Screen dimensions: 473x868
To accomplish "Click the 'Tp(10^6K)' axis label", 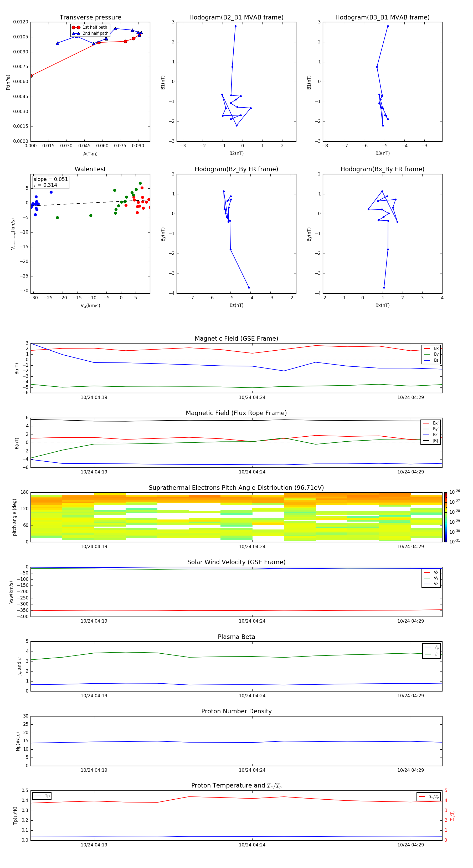I will tap(15, 815).
